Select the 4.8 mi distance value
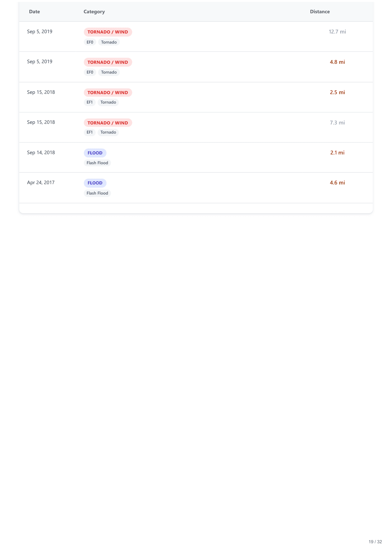The height and width of the screenshot is (554, 392). point(337,62)
